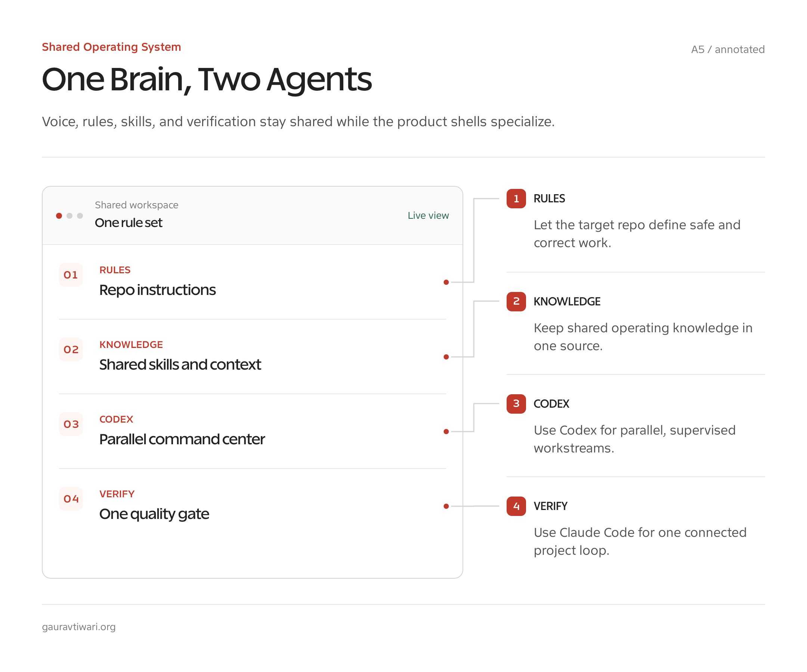This screenshot has width=807, height=672.
Task: Click the red connector dot on the Parallel command center row
Action: click(446, 432)
